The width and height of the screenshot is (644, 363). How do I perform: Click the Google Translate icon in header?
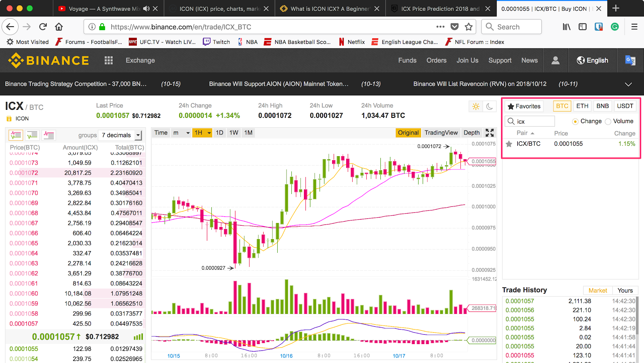pyautogui.click(x=630, y=60)
